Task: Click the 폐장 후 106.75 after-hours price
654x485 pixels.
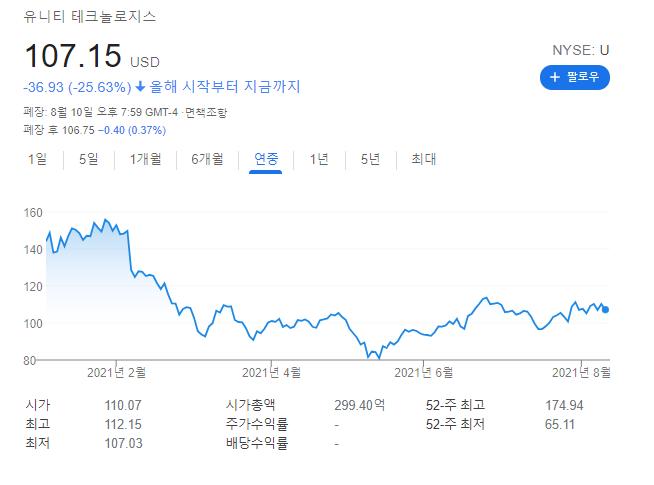Action: [x=59, y=130]
